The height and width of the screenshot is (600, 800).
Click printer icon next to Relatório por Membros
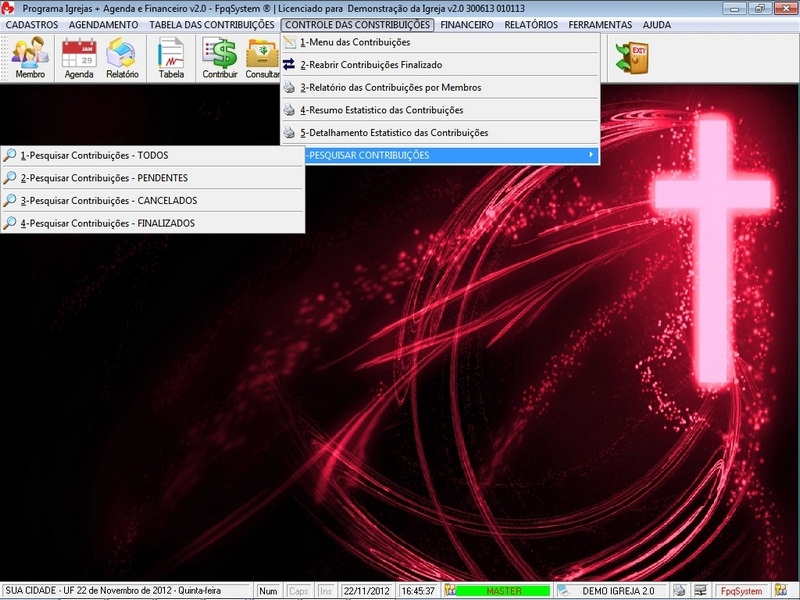click(x=289, y=87)
